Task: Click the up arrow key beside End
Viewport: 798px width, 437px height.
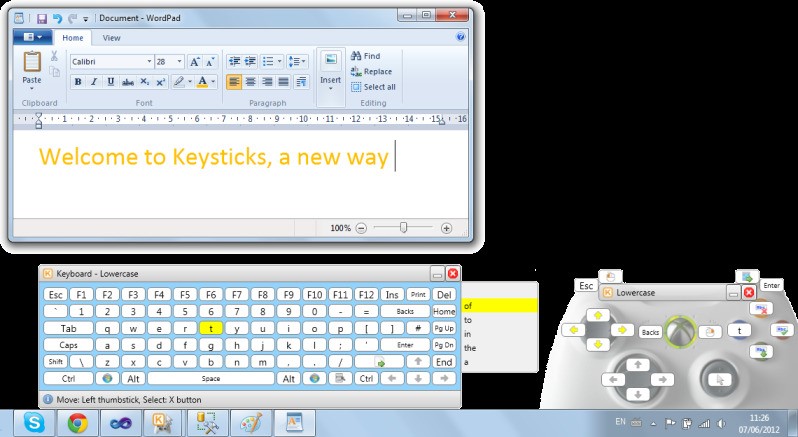Action: 418,362
